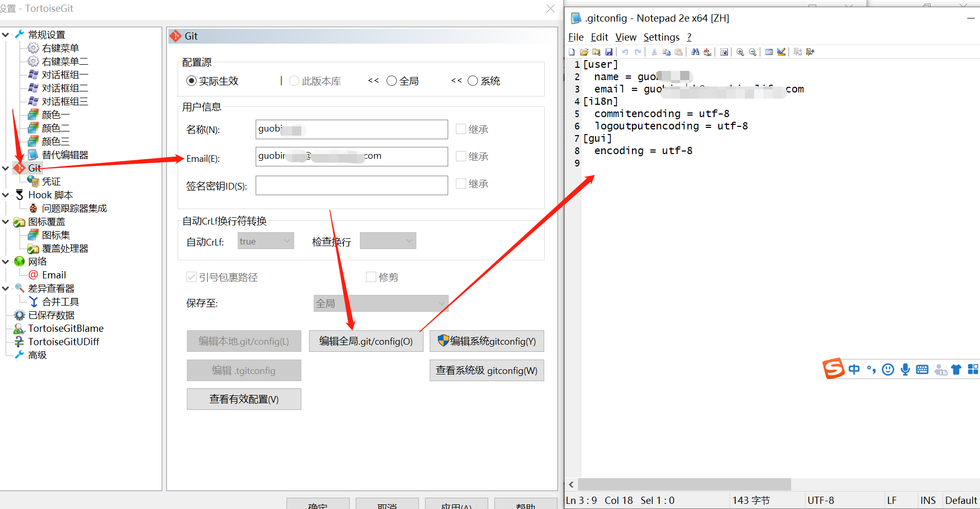
Task: Select 右键菜单 in settings tree
Action: [x=61, y=48]
